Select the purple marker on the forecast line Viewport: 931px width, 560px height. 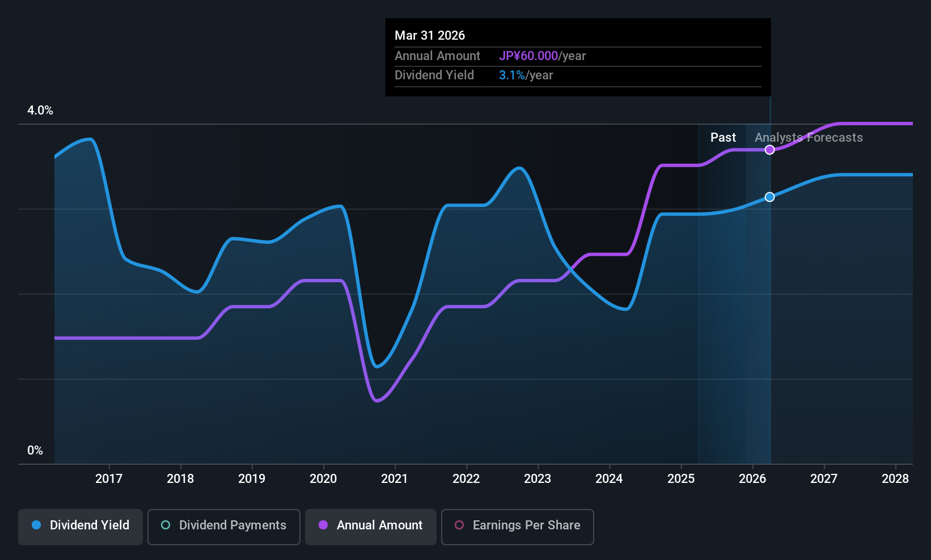click(769, 150)
